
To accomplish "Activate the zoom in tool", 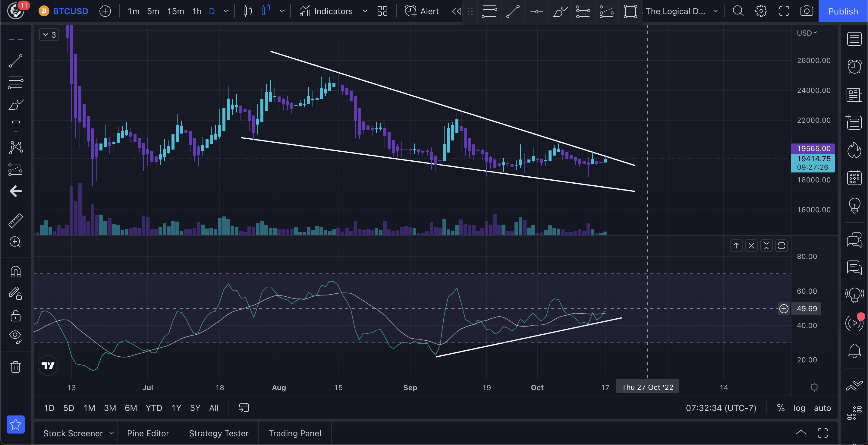I will click(15, 242).
